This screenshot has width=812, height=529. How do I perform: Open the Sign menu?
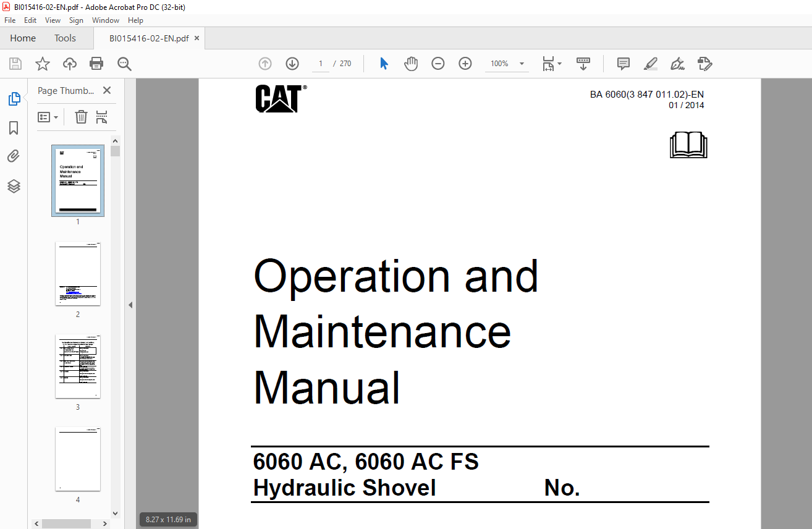(76, 20)
